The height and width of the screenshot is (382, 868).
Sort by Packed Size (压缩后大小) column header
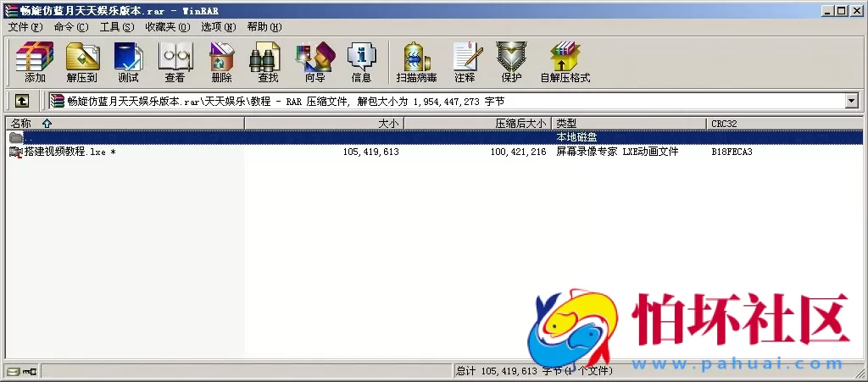click(x=478, y=124)
